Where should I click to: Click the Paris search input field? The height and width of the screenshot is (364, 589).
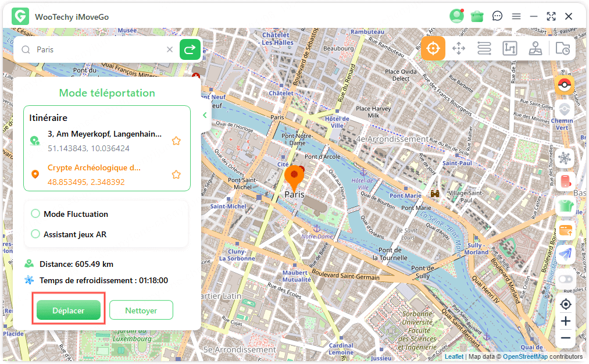click(x=99, y=50)
